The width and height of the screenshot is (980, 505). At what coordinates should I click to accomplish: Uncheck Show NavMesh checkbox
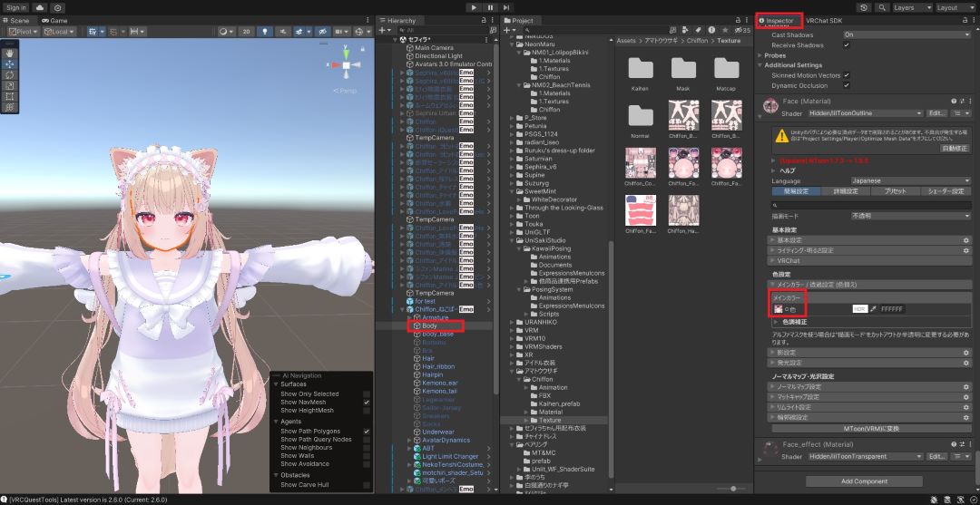[367, 403]
